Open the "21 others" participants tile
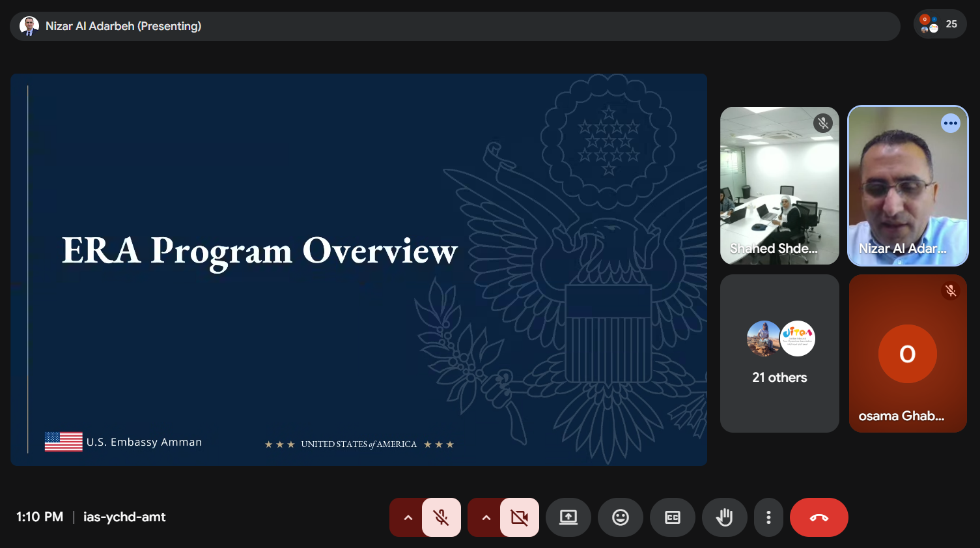This screenshot has height=548, width=980. click(779, 353)
